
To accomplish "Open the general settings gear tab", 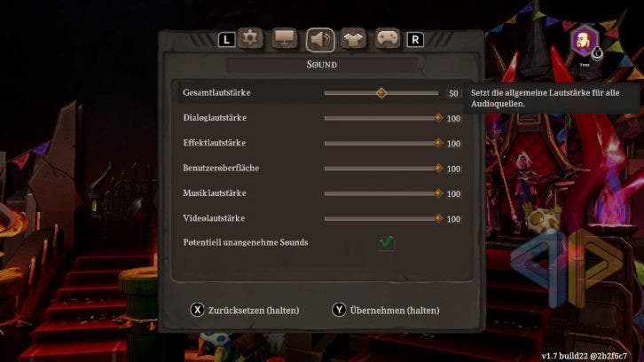I will tap(250, 39).
